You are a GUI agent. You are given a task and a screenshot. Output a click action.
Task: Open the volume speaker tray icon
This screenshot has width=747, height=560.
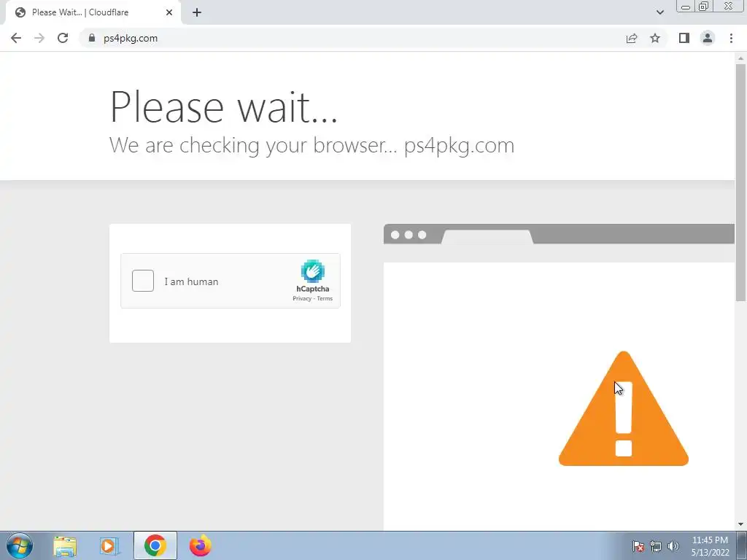[x=673, y=546]
